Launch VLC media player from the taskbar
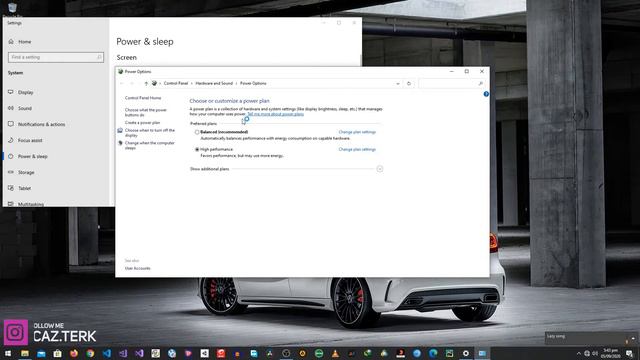Screen dimensions: 640x360 point(335,353)
